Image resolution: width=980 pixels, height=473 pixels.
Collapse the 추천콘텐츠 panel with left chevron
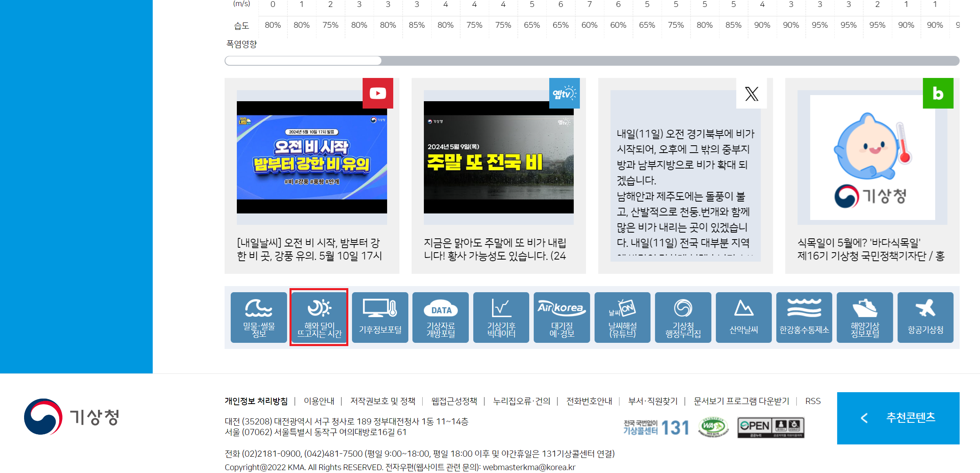point(864,418)
